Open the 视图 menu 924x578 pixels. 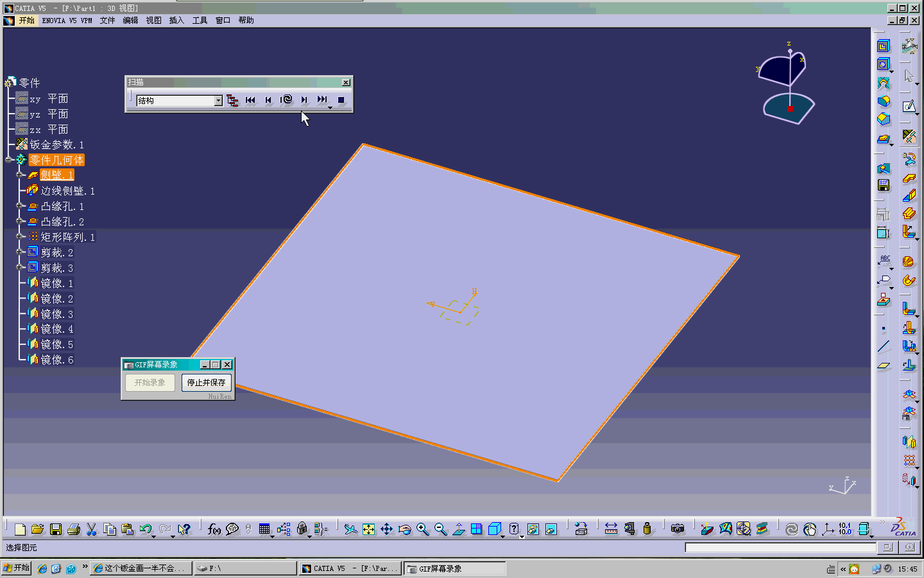point(153,21)
